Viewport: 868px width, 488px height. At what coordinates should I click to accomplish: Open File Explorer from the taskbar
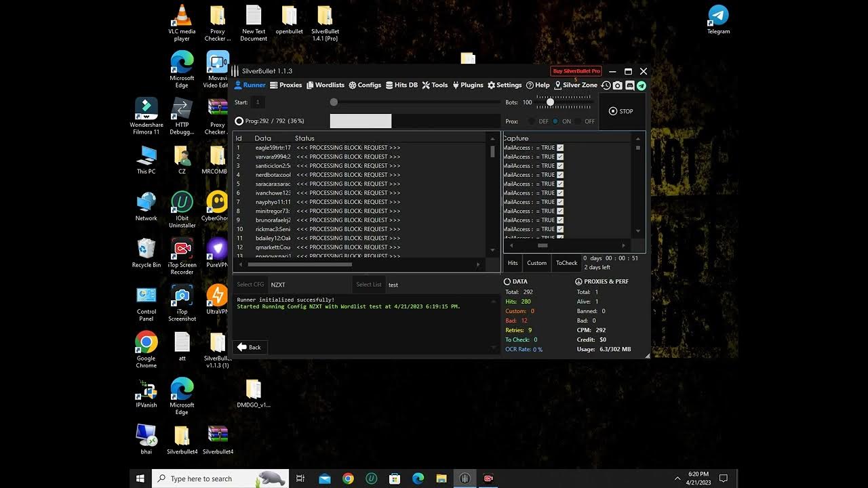pos(441,479)
